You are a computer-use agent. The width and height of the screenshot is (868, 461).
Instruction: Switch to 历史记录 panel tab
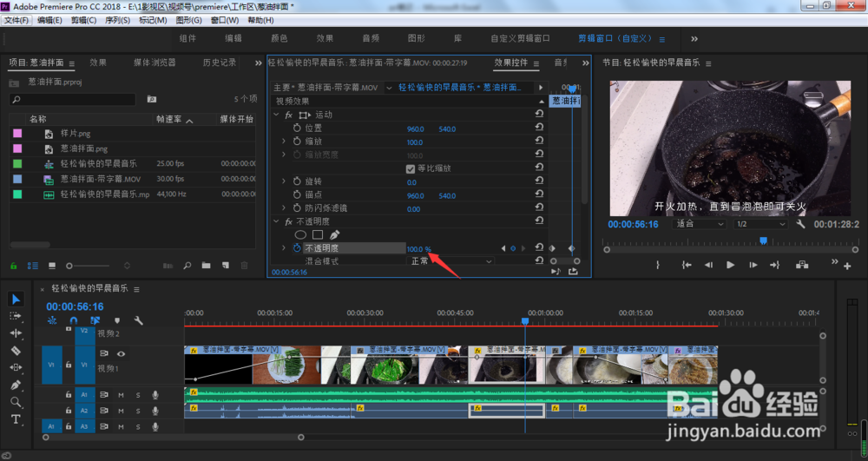coord(220,63)
